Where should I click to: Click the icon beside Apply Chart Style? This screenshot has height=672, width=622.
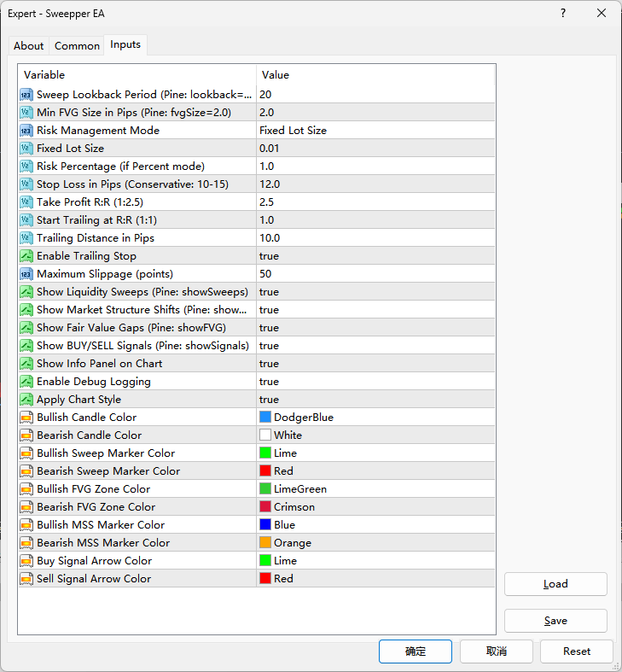coord(26,400)
